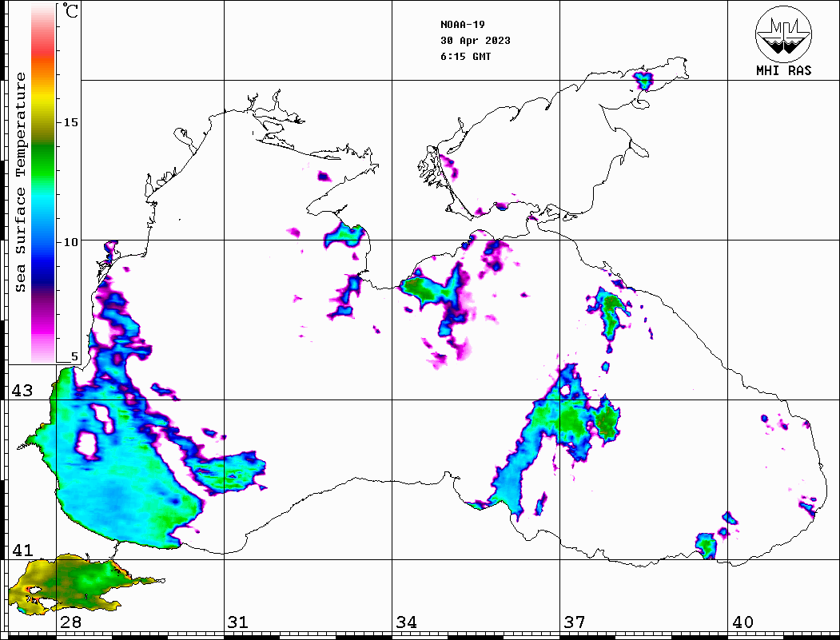Click longitude label '37'

pos(575,622)
